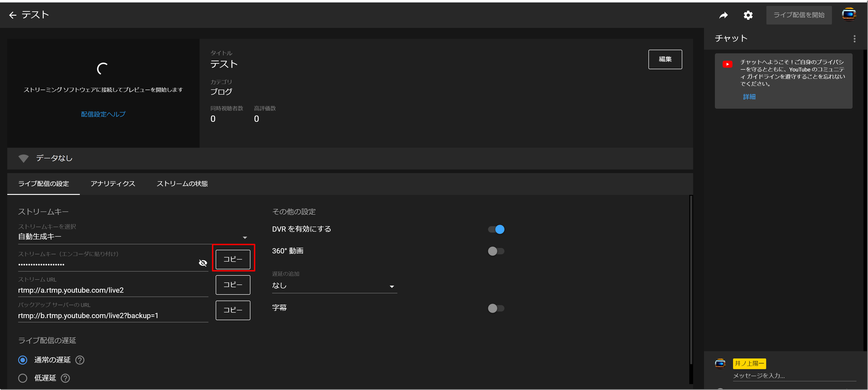Image resolution: width=868 pixels, height=390 pixels.
Task: Click the chat user avatar beside 井ノ上陽一
Action: tap(720, 363)
